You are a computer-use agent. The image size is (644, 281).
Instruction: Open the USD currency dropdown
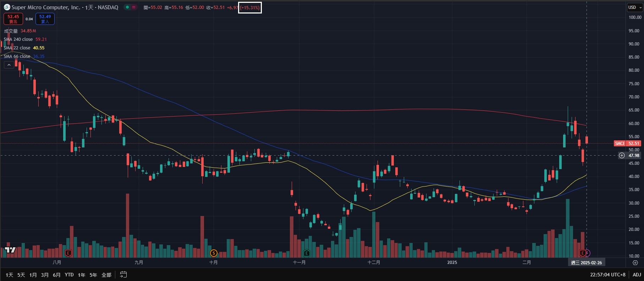pyautogui.click(x=634, y=7)
